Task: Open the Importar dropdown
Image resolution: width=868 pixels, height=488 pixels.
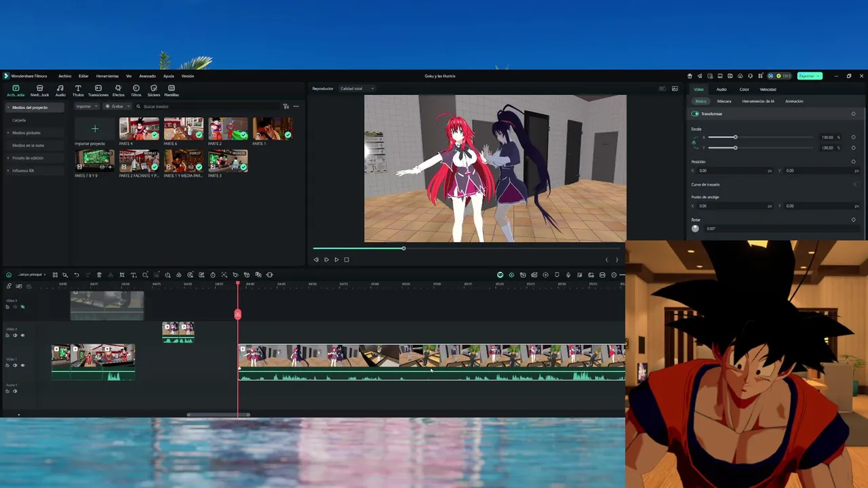Action: point(87,106)
